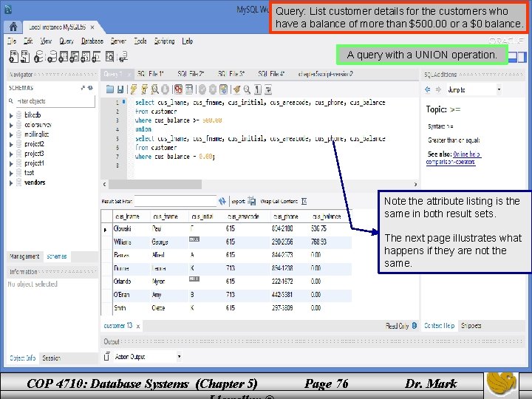Toggle invisible characters pilcrow icon
The width and height of the screenshot is (532, 399).
tap(258, 89)
